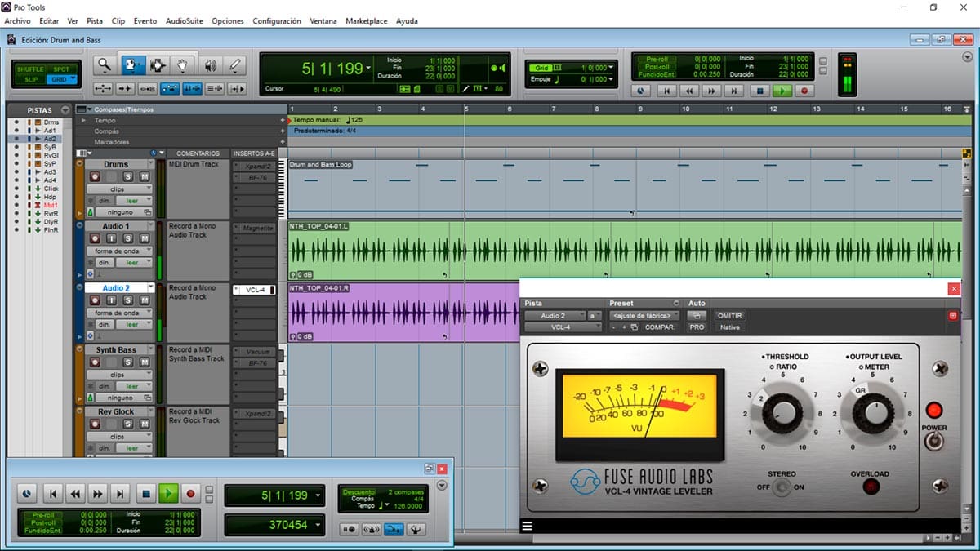980x551 pixels.
Task: Toggle the VCL-4 Power switch
Action: (933, 441)
